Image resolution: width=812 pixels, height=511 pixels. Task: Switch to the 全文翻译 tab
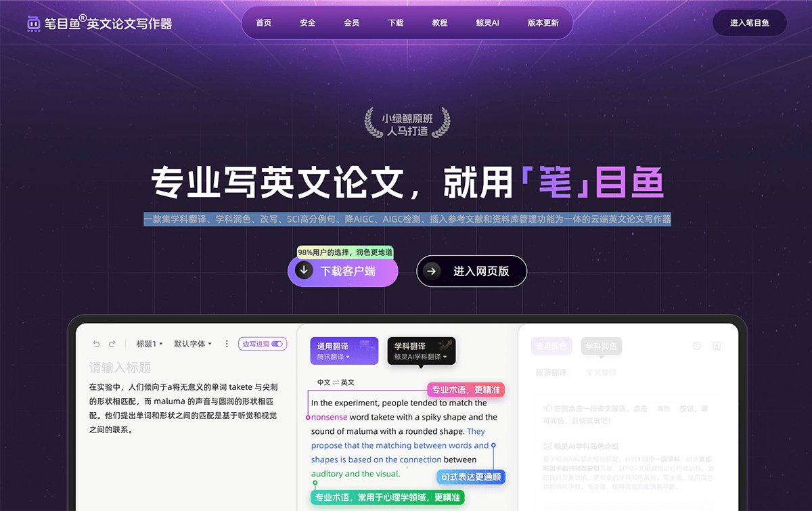[602, 372]
